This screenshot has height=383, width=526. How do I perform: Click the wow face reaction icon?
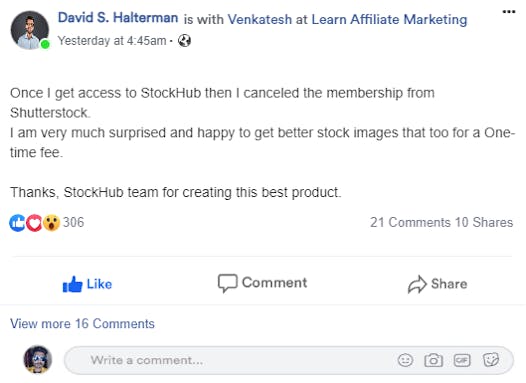(51, 223)
